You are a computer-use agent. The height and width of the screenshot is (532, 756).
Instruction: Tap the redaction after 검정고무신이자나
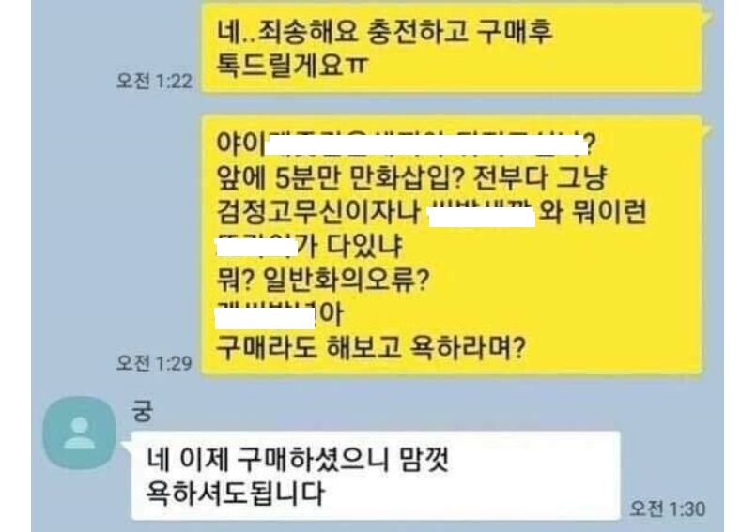pyautogui.click(x=482, y=218)
